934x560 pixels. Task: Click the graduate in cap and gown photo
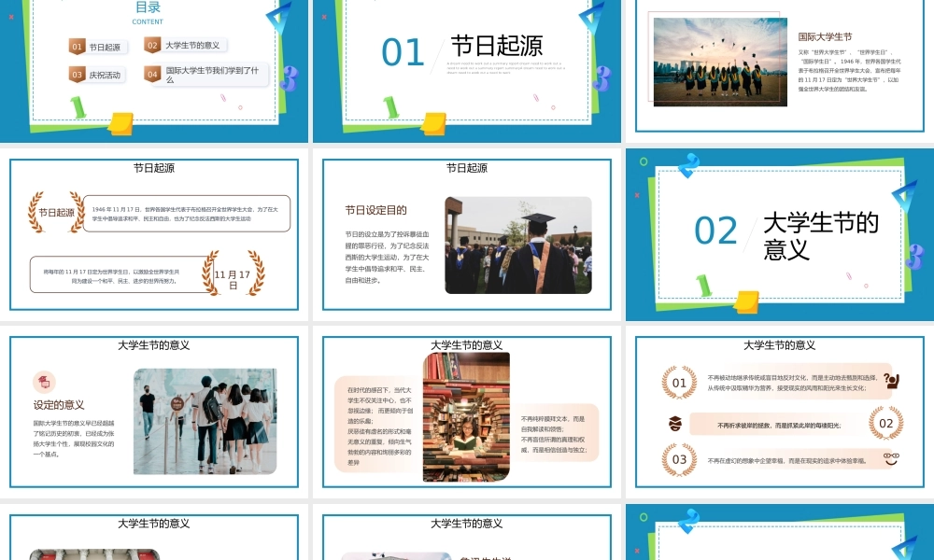[x=517, y=245]
